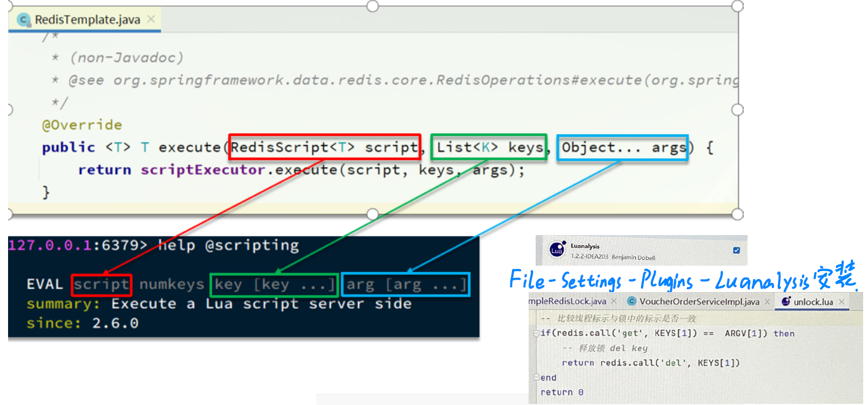Switch to the mpleRedisLock.java tab
The height and width of the screenshot is (405, 868).
[567, 302]
